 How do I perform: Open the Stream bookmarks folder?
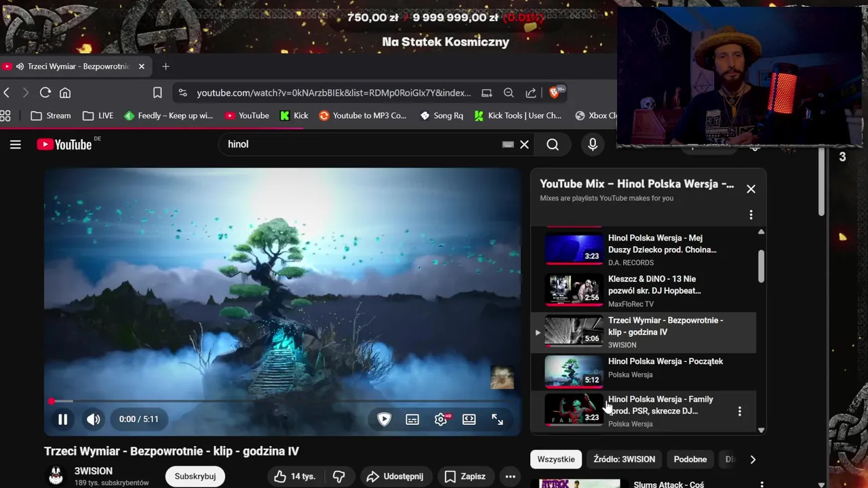51,116
